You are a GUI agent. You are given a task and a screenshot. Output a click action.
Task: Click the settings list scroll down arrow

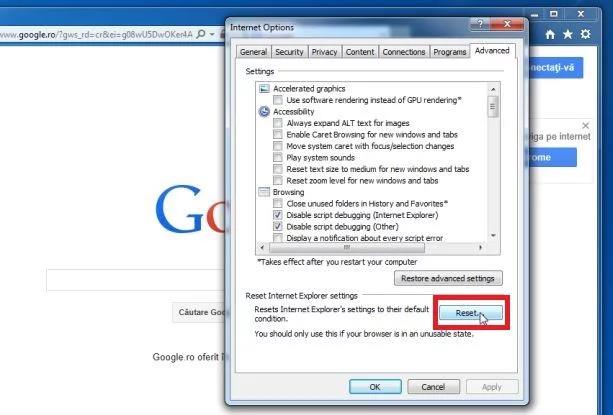tap(493, 235)
